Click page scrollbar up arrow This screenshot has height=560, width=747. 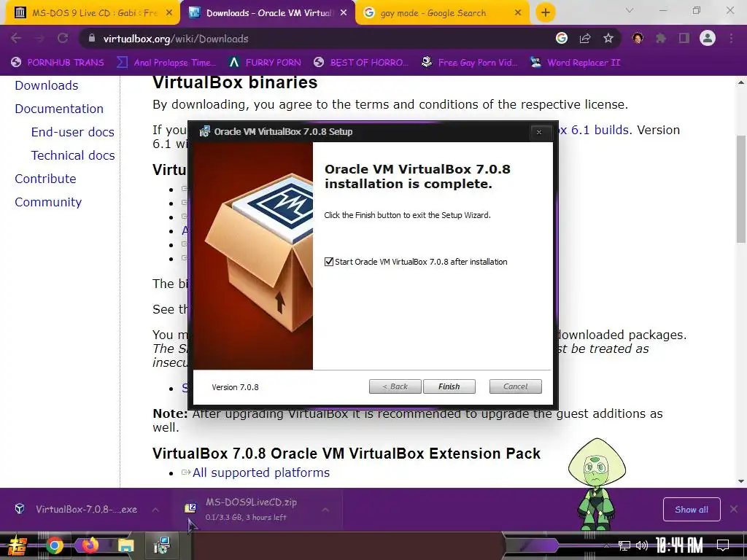click(741, 82)
